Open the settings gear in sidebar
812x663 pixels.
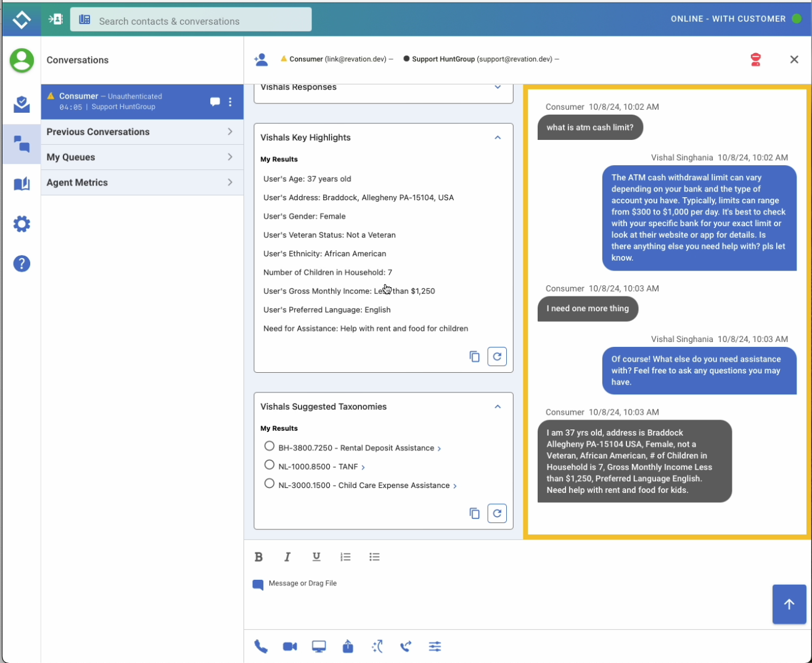(22, 224)
